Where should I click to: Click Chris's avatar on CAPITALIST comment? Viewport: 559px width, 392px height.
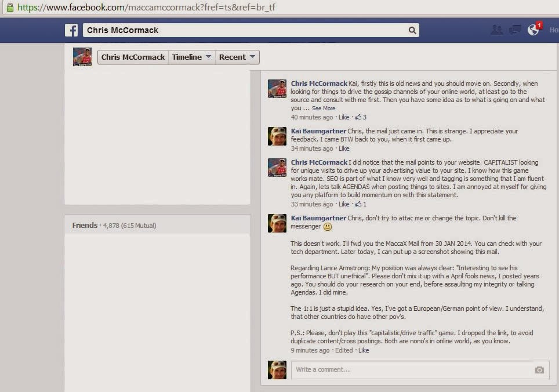[x=277, y=168]
